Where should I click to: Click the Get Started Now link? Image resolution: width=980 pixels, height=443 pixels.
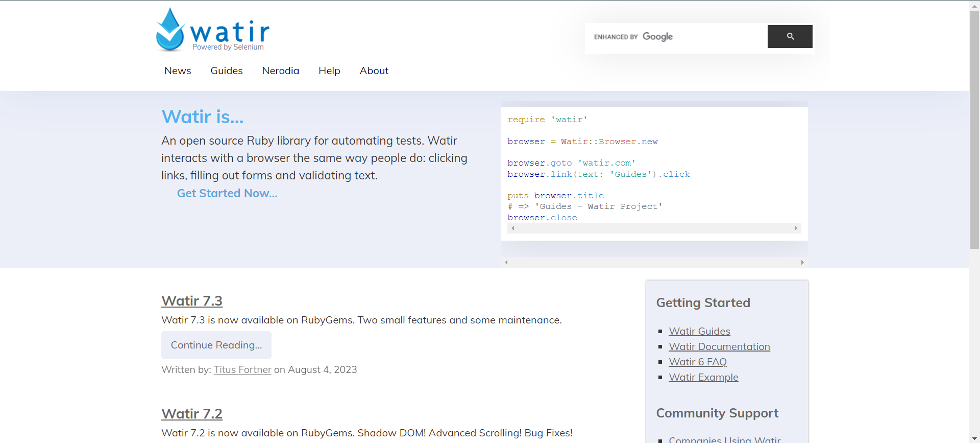point(227,193)
